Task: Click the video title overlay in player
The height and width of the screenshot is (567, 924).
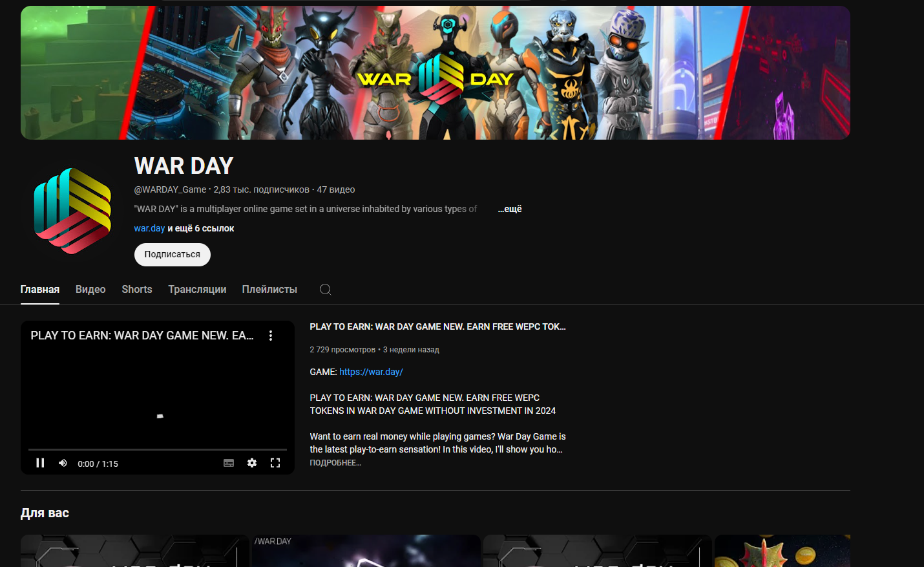Action: tap(142, 336)
